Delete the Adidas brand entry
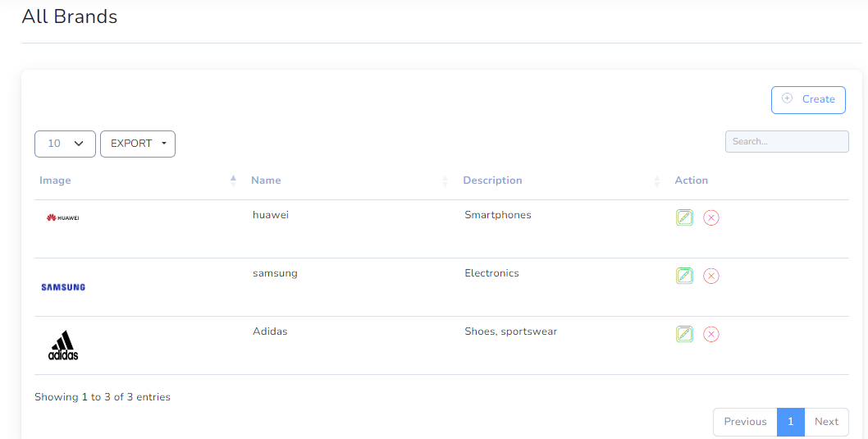 [710, 334]
